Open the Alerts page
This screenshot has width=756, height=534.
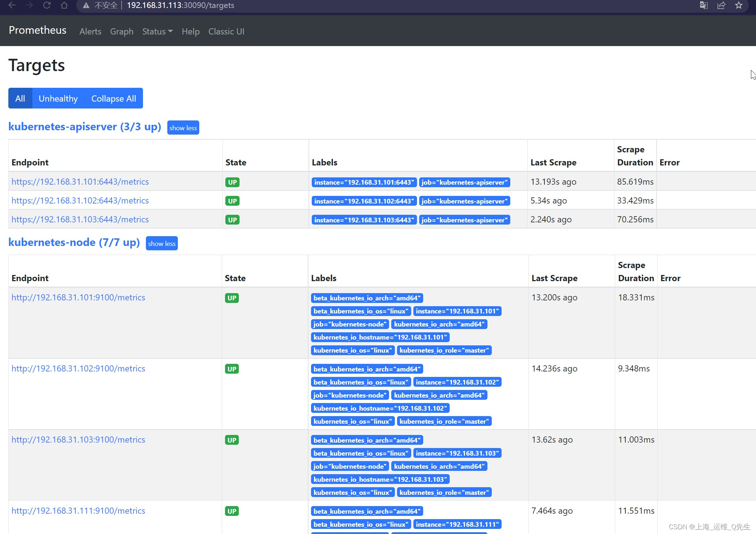point(90,32)
